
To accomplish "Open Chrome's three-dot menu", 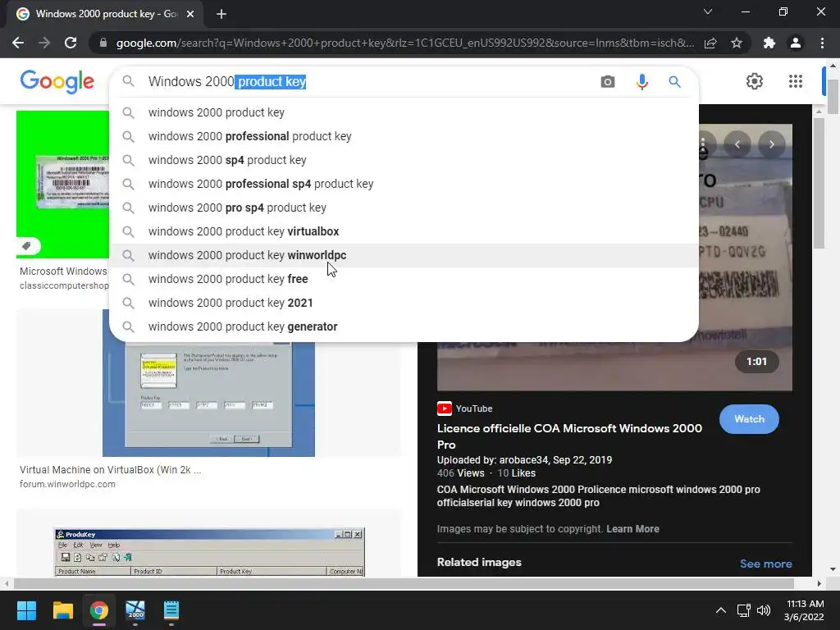I will pos(822,43).
